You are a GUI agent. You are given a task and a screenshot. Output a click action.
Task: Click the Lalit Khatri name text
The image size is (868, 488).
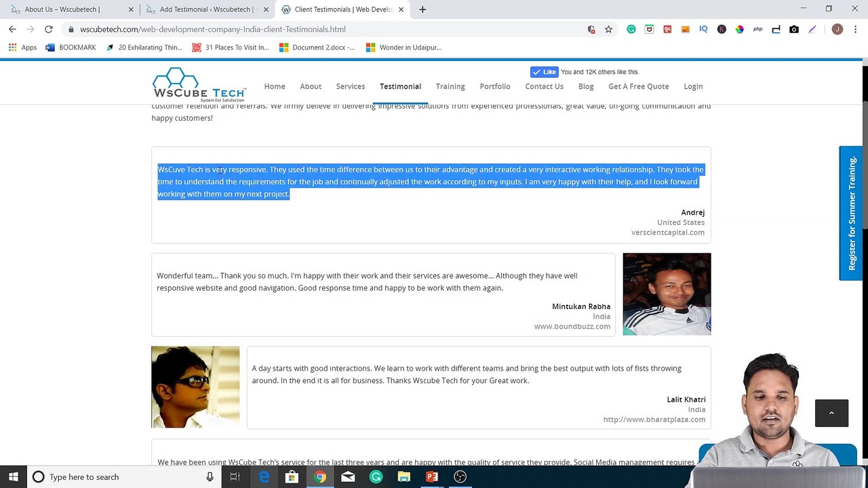686,400
